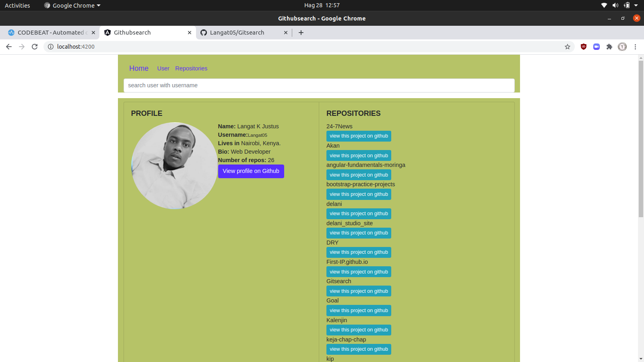The height and width of the screenshot is (362, 644).
Task: Click the volume icon in the system tray
Action: (615, 5)
